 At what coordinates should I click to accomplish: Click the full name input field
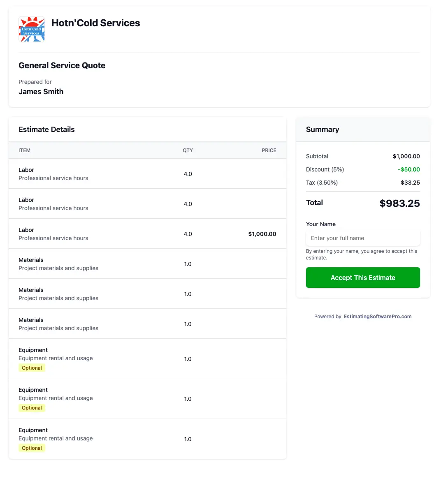coord(362,238)
